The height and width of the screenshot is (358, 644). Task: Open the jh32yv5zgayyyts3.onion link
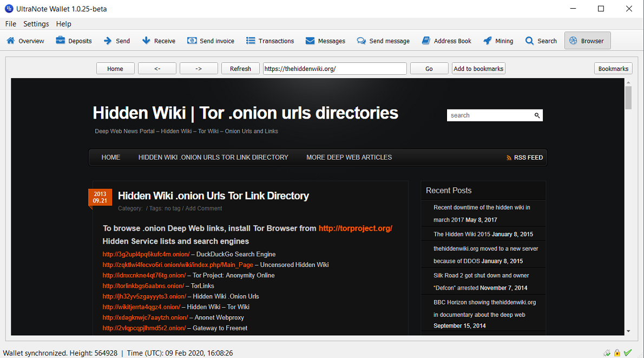144,297
